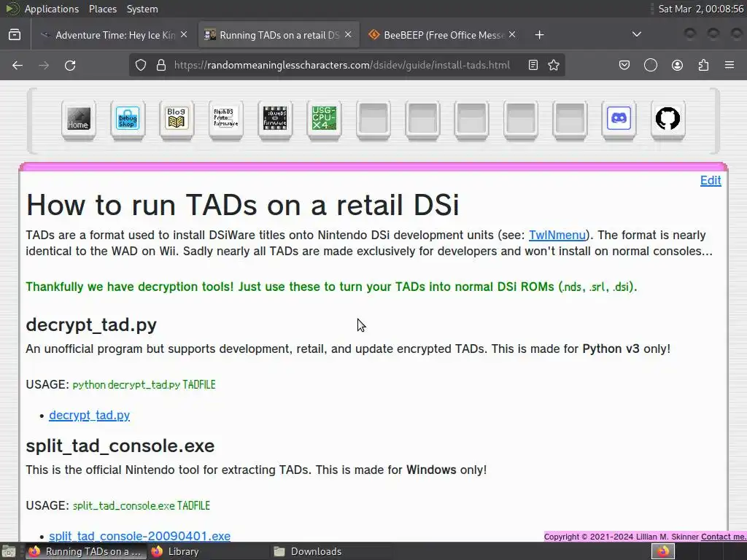Screen dimensions: 747x560
Task: Click the green split_tad_console.exe TADFILE usage text
Action: (x=141, y=506)
